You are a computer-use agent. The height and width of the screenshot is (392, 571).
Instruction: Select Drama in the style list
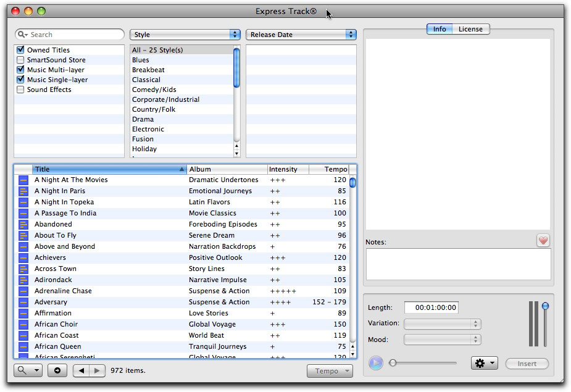click(181, 119)
